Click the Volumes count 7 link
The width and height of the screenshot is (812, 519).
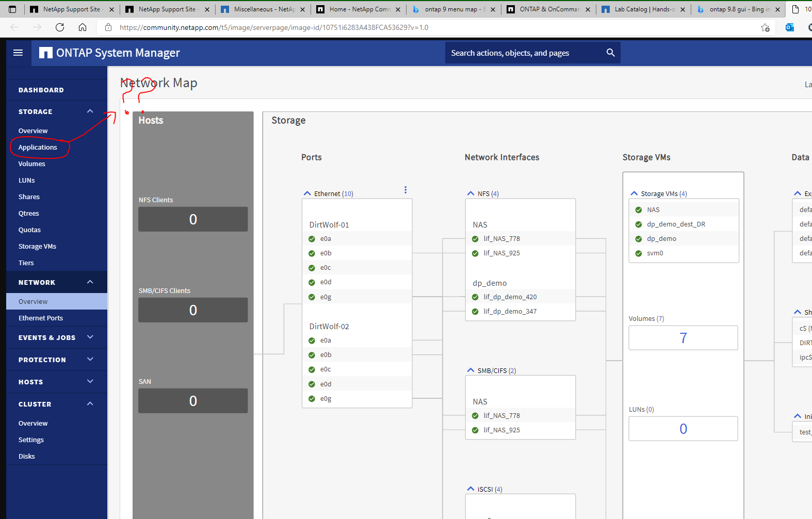click(683, 338)
